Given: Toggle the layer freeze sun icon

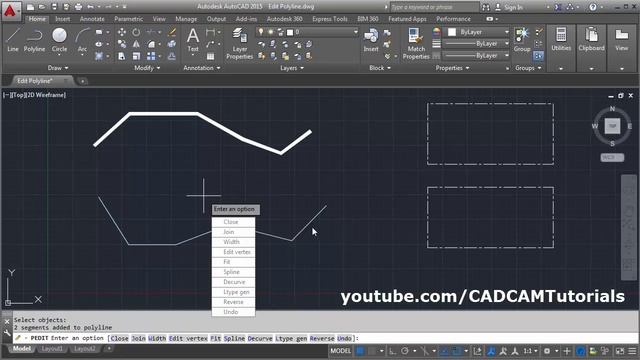Looking at the screenshot, I should point(271,32).
